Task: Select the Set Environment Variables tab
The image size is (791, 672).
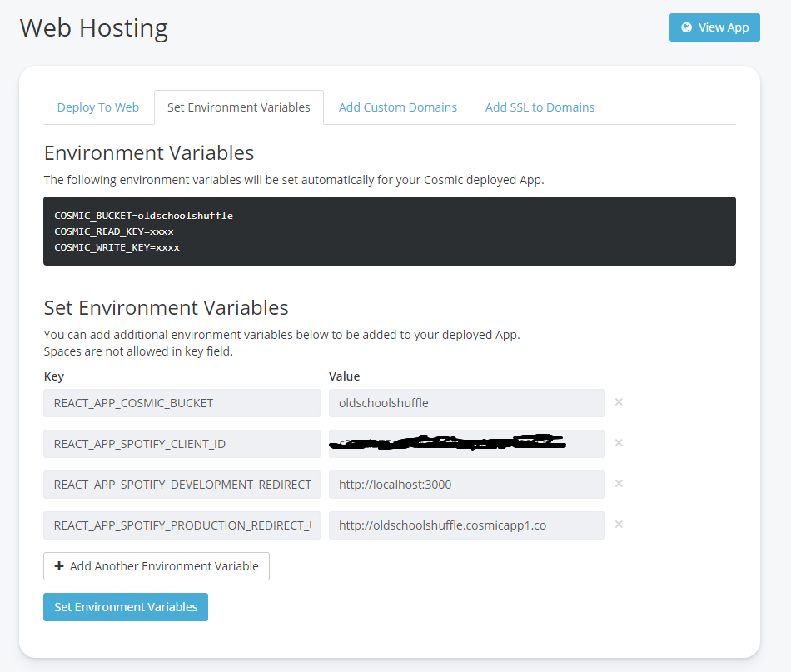Action: point(239,107)
